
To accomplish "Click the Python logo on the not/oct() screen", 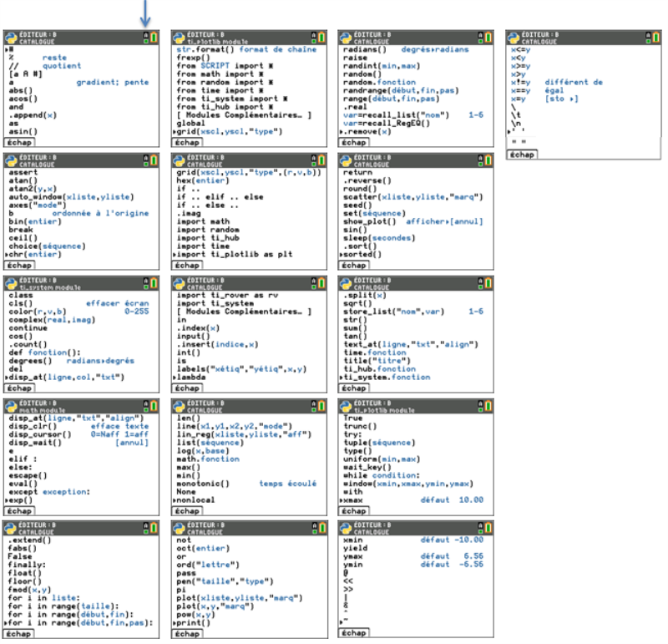I will pyautogui.click(x=179, y=529).
